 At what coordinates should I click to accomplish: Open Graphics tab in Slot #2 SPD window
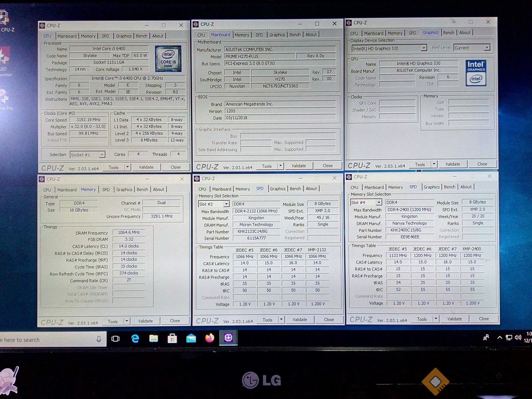278,189
